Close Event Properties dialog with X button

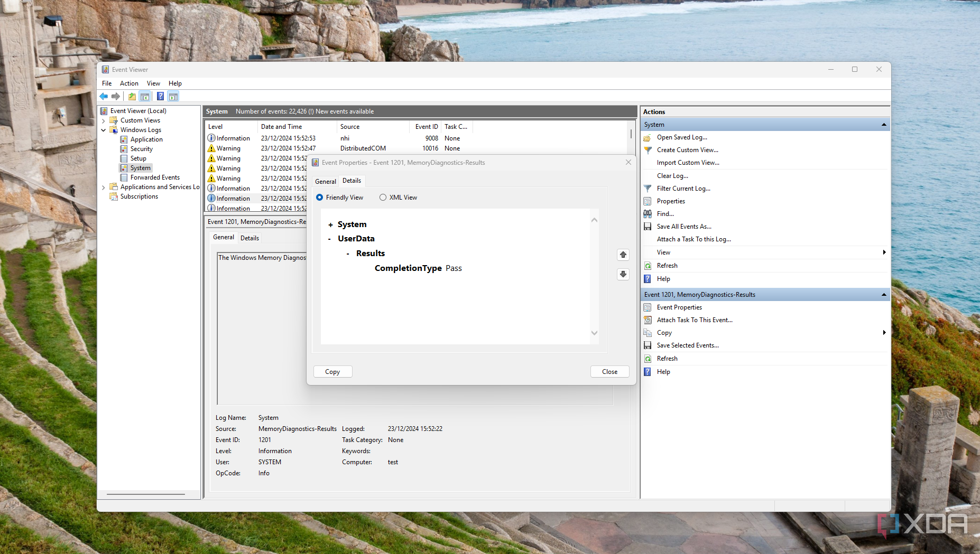pyautogui.click(x=628, y=162)
